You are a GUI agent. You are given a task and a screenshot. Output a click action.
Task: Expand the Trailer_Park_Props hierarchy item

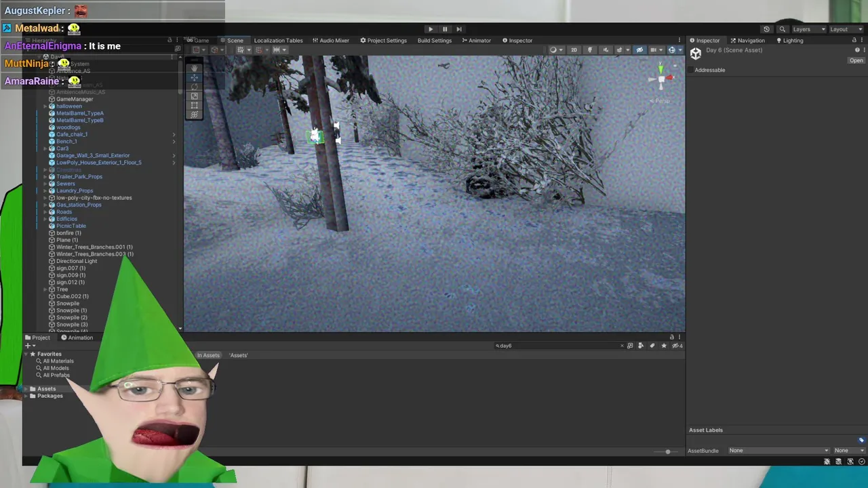coord(45,177)
